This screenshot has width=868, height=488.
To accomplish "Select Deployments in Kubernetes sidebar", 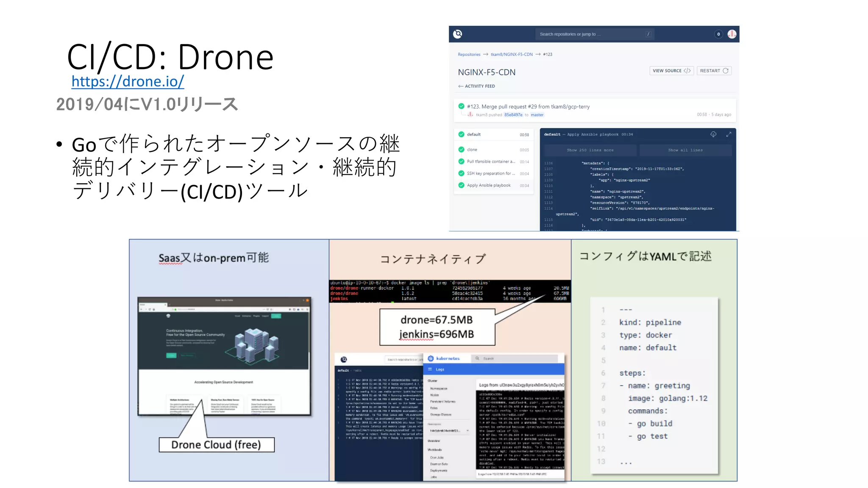I will [438, 471].
